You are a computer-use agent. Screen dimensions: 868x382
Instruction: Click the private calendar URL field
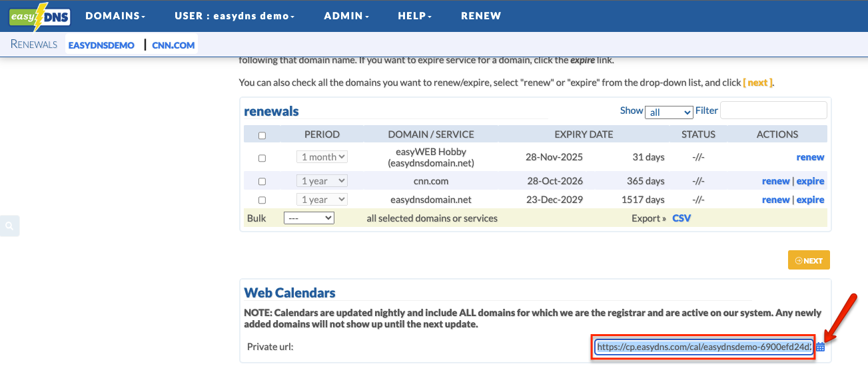click(x=703, y=347)
